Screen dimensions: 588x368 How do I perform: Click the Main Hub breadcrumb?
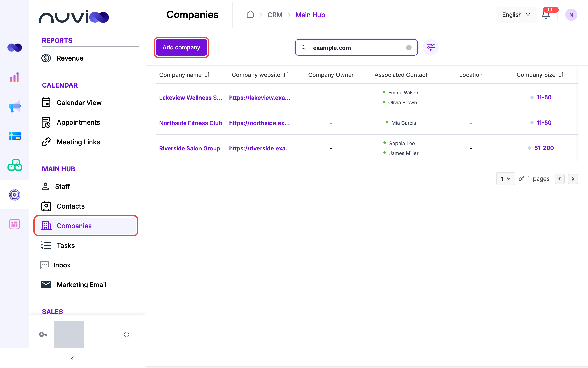click(x=310, y=15)
